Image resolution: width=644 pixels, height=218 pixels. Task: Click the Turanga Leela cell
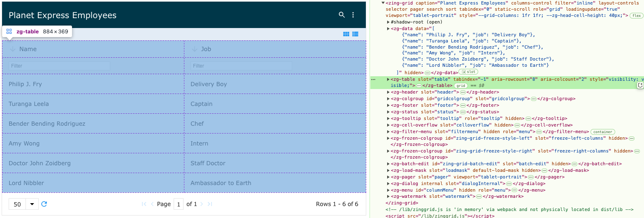[93, 104]
